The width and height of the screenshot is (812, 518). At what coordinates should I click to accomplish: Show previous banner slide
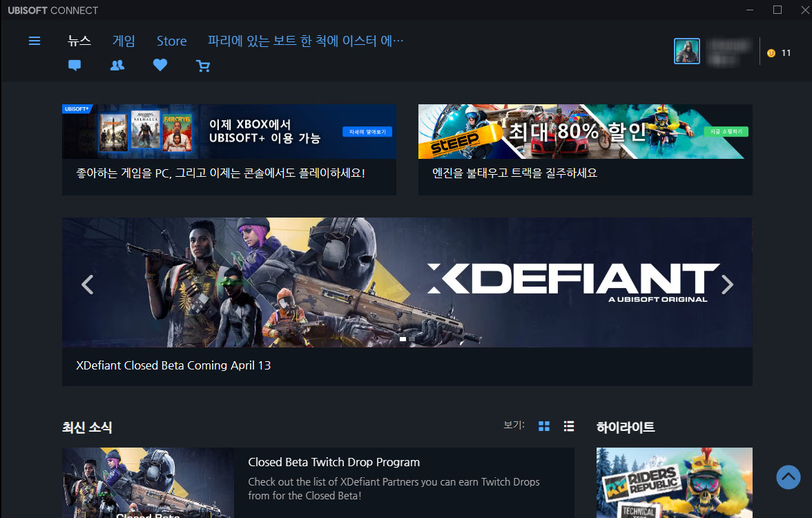tap(88, 285)
